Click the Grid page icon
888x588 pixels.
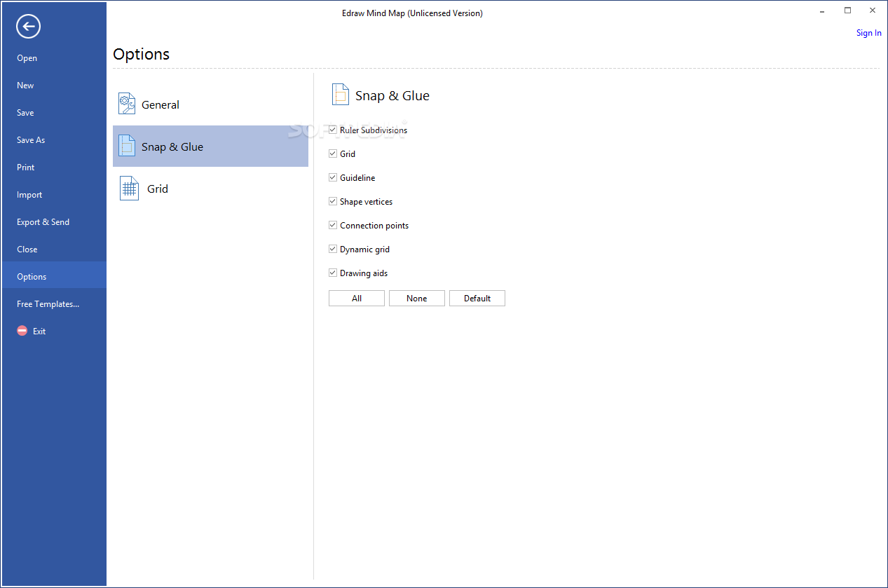(129, 189)
